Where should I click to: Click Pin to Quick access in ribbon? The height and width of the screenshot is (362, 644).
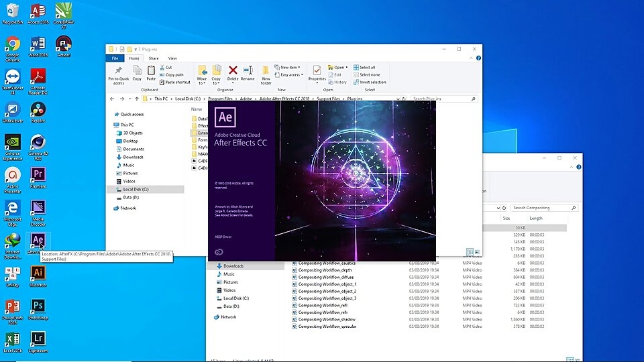[x=119, y=75]
